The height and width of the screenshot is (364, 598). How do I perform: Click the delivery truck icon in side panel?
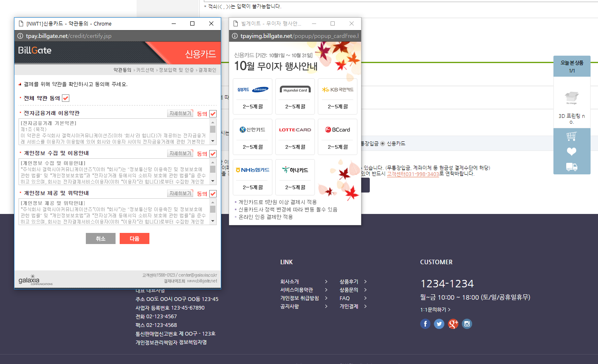click(572, 167)
